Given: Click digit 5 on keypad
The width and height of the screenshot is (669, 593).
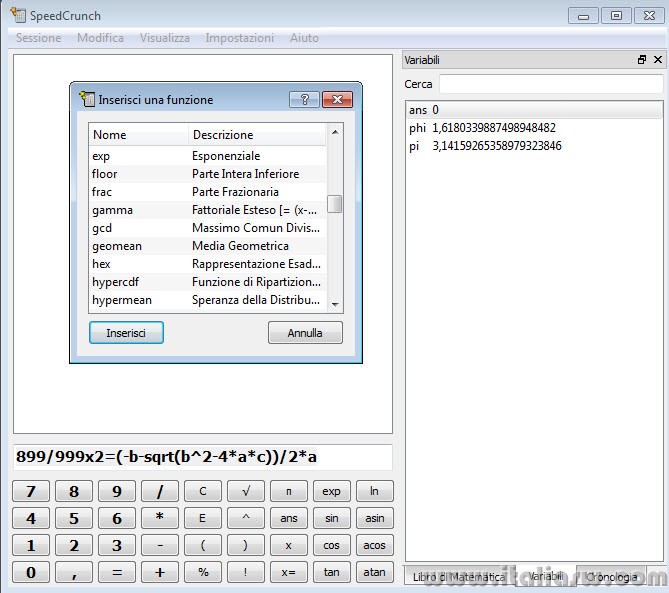Looking at the screenshot, I should (x=74, y=518).
